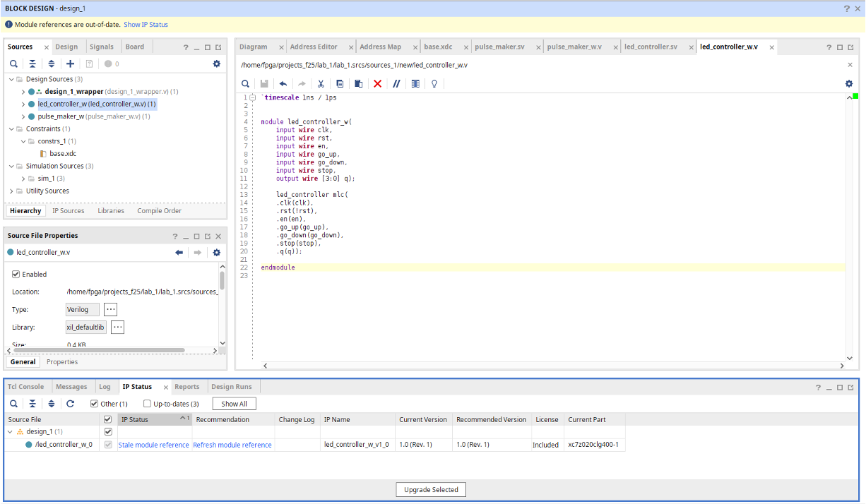Toggle the Enabled checkbox in Source File Properties
Image resolution: width=866 pixels, height=504 pixels.
pos(16,274)
